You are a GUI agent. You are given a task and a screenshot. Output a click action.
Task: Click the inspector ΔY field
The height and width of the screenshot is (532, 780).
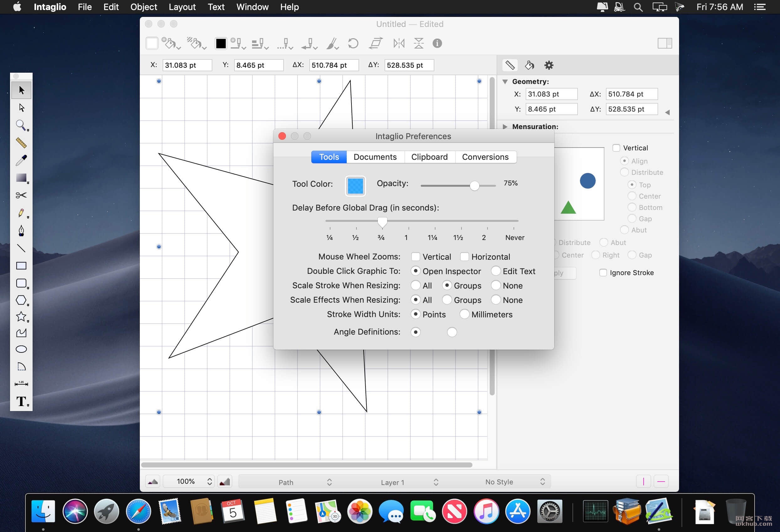point(632,109)
